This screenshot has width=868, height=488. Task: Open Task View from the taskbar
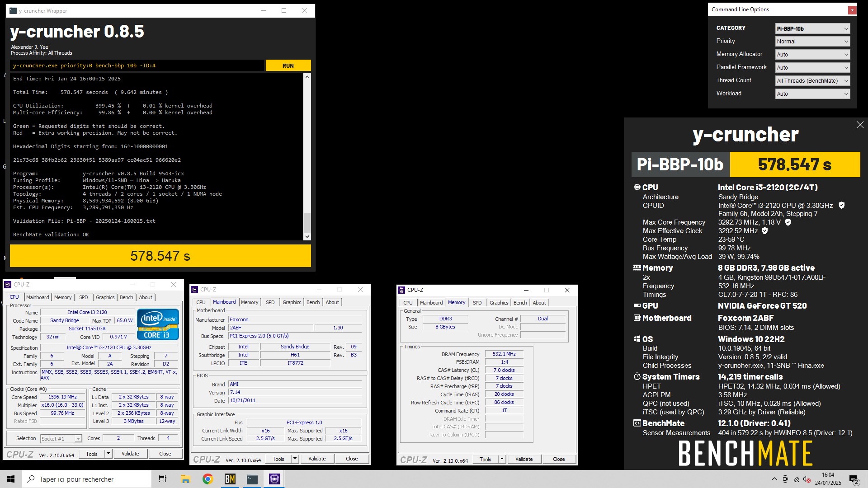pos(163,479)
